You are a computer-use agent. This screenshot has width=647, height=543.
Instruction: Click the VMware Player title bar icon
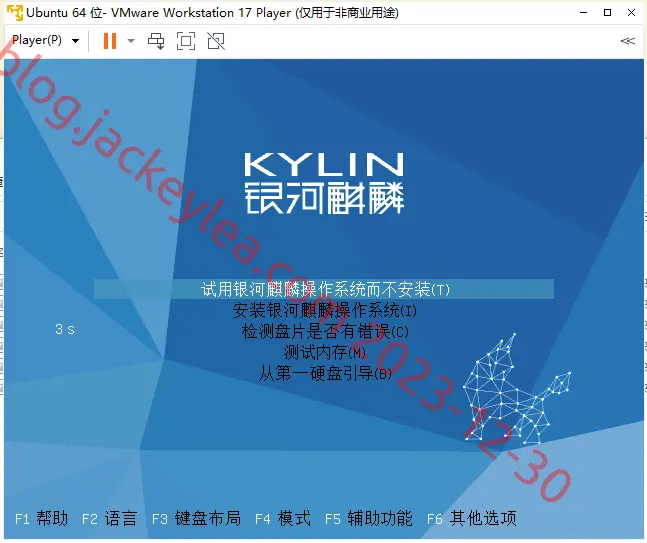pyautogui.click(x=15, y=12)
